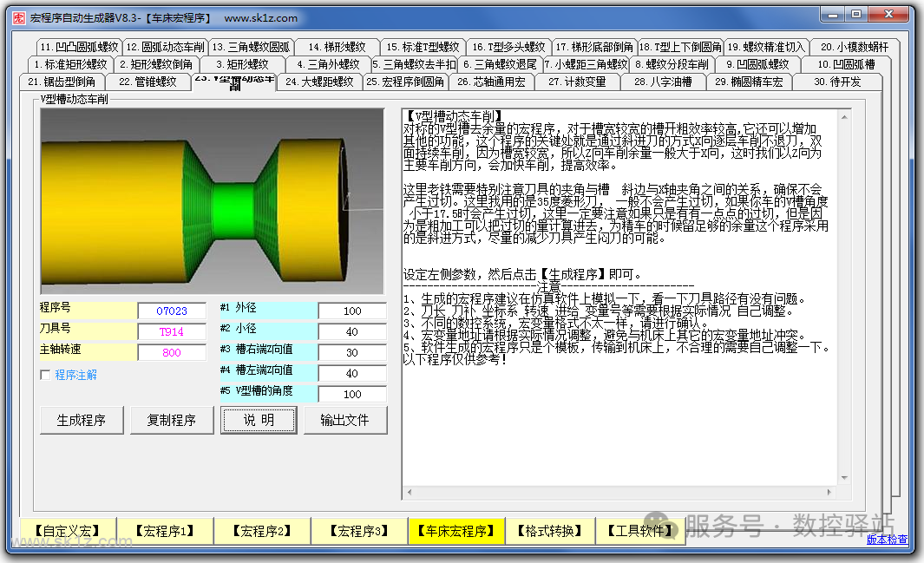924x563 pixels.
Task: Switch to tab 5. 三角螺纹去半扣
Action: (x=414, y=64)
